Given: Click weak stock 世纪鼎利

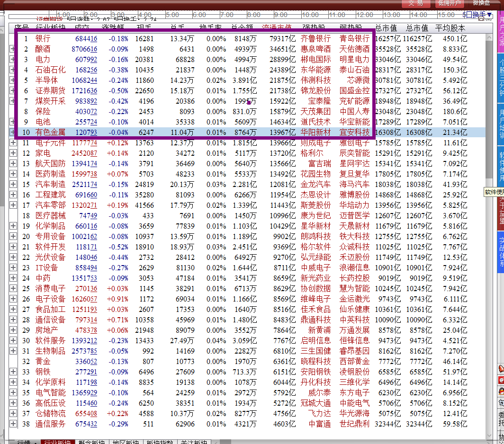Looking at the screenshot, I should [354, 424].
